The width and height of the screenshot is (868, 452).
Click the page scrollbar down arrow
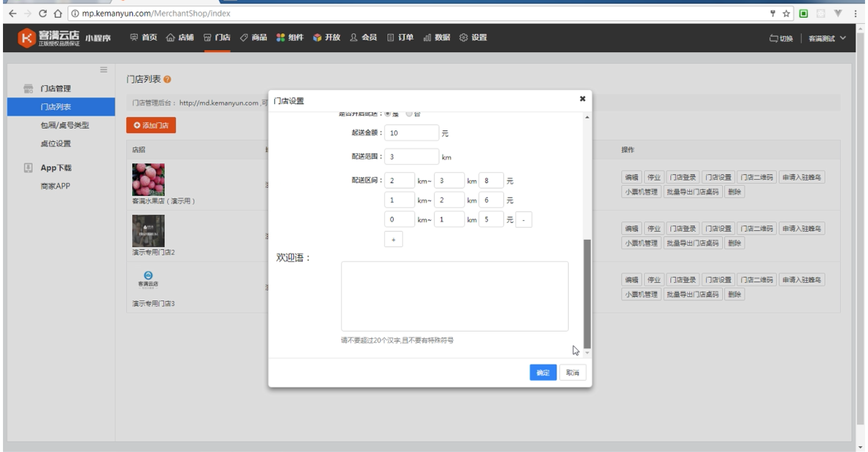click(860, 447)
